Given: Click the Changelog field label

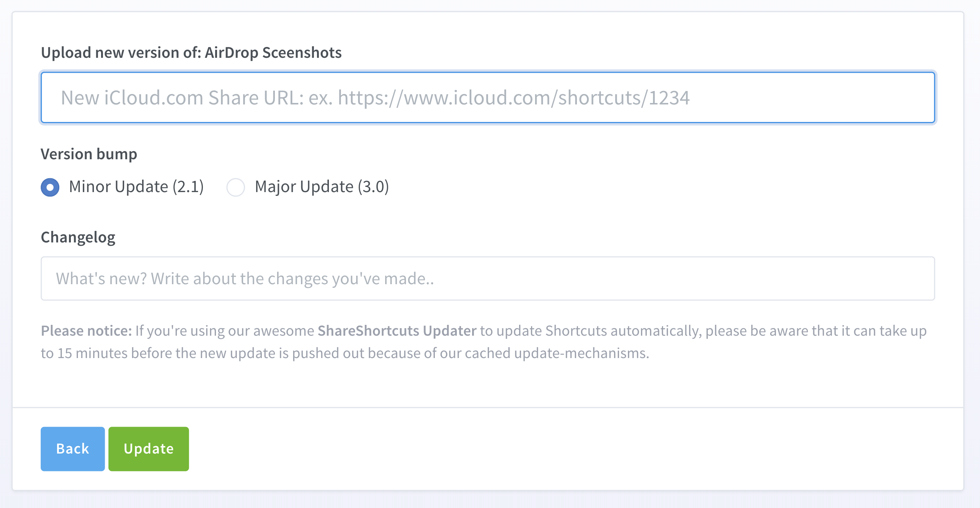Looking at the screenshot, I should (78, 237).
